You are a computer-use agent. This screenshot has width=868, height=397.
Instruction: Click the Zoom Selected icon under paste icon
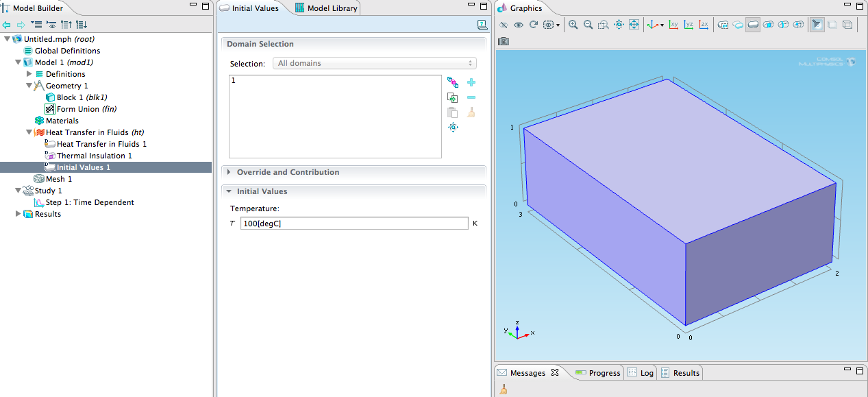[x=453, y=128]
